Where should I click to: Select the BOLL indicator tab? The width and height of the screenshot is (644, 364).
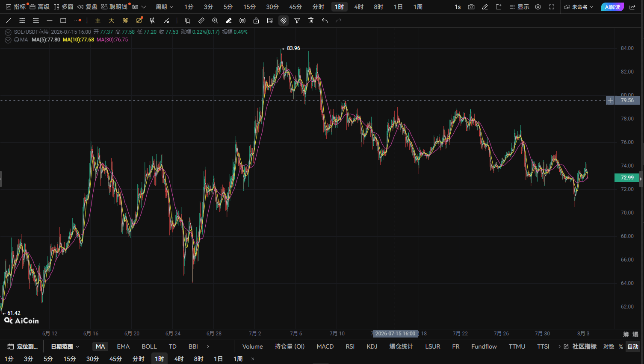coord(149,346)
